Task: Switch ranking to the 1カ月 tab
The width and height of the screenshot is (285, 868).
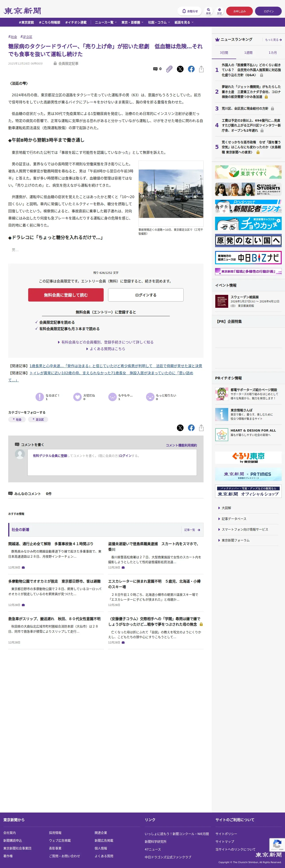Action: point(273,53)
